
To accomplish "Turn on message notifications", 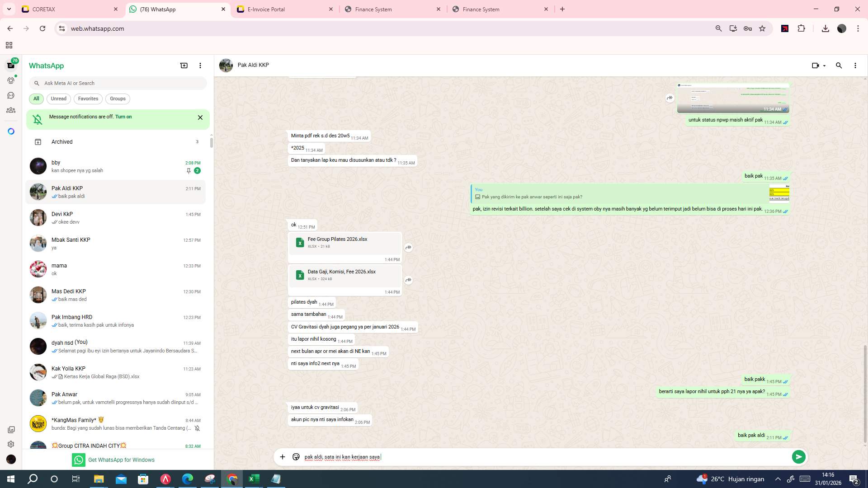I will coord(124,117).
